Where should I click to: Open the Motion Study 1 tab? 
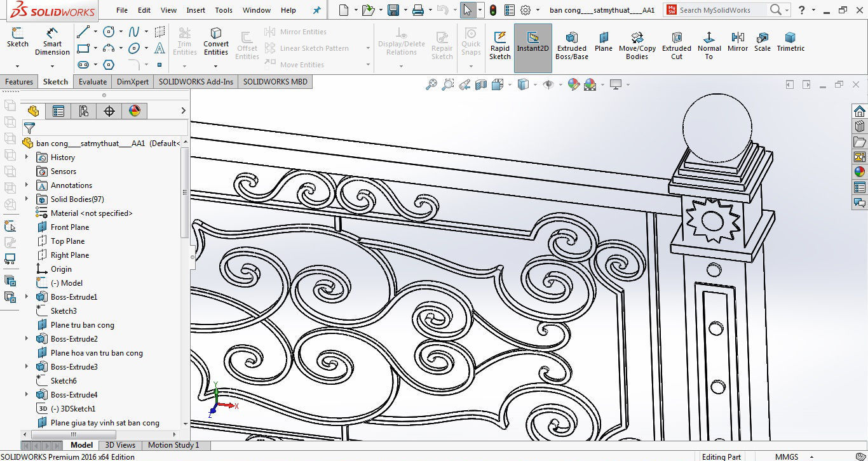(173, 445)
